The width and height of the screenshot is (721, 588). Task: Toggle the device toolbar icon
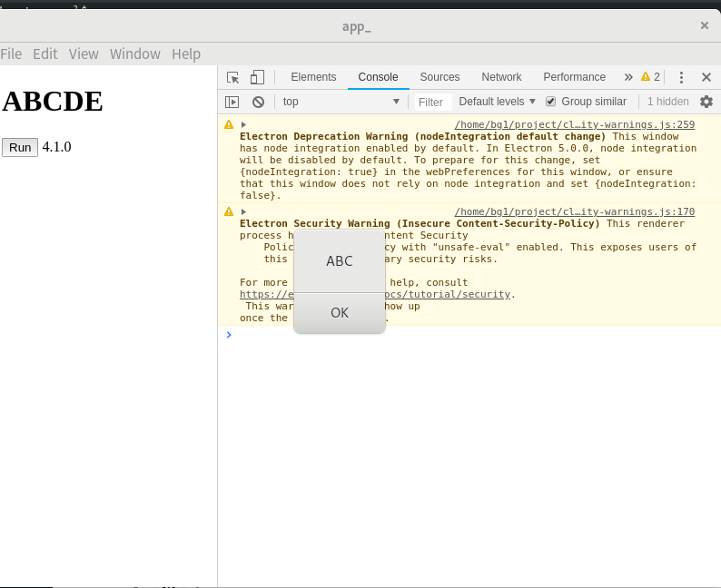(257, 77)
